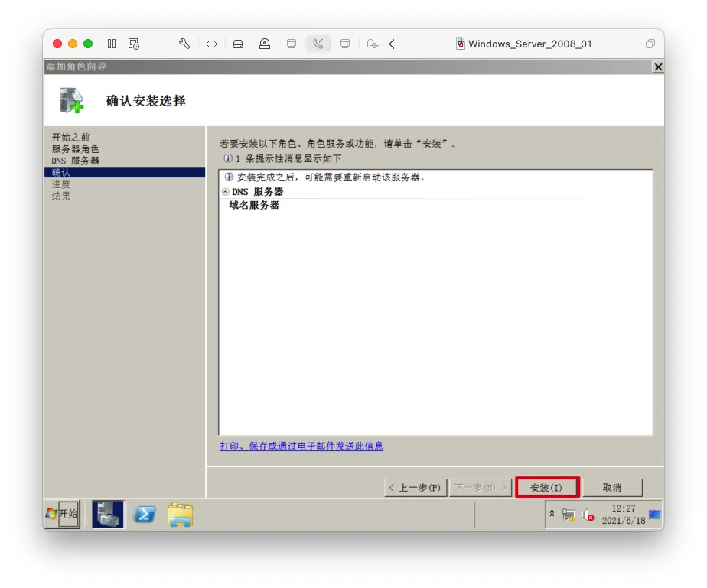Open Server Manager from the taskbar
The image size is (707, 588).
tap(108, 514)
